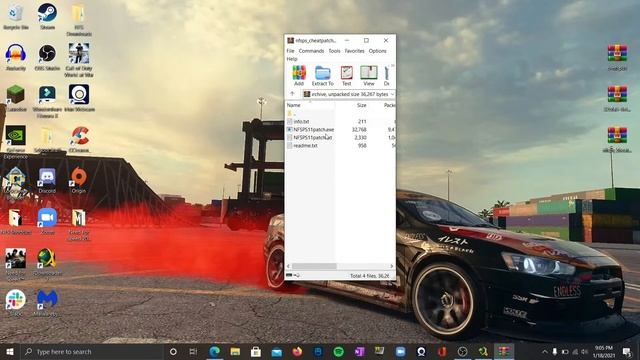Click the Extract To toolbar icon

tap(322, 76)
